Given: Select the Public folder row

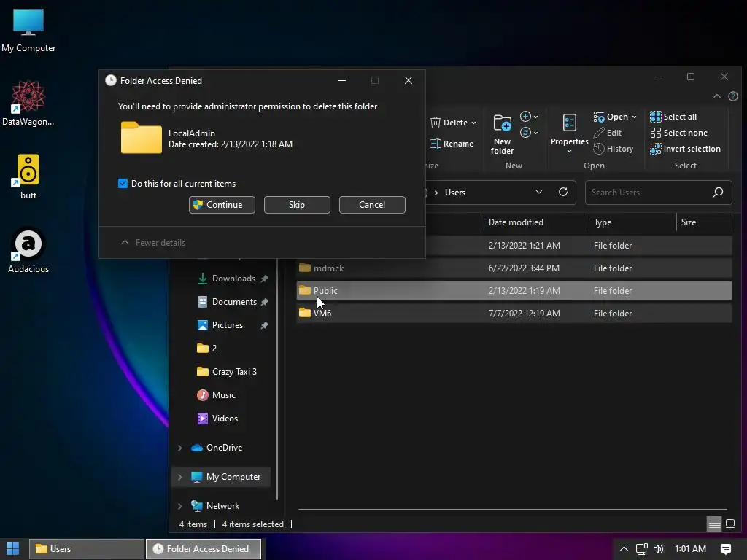Looking at the screenshot, I should click(x=514, y=290).
